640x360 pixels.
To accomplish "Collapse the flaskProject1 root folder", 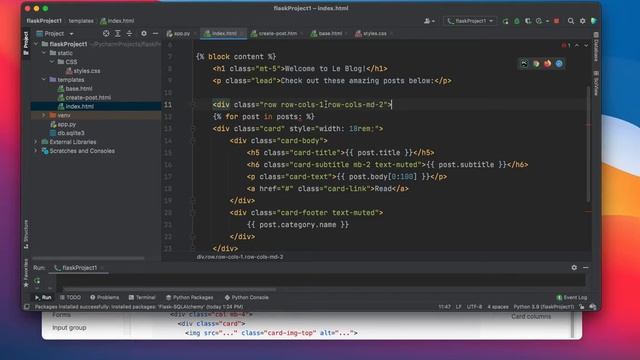I will tap(36, 44).
